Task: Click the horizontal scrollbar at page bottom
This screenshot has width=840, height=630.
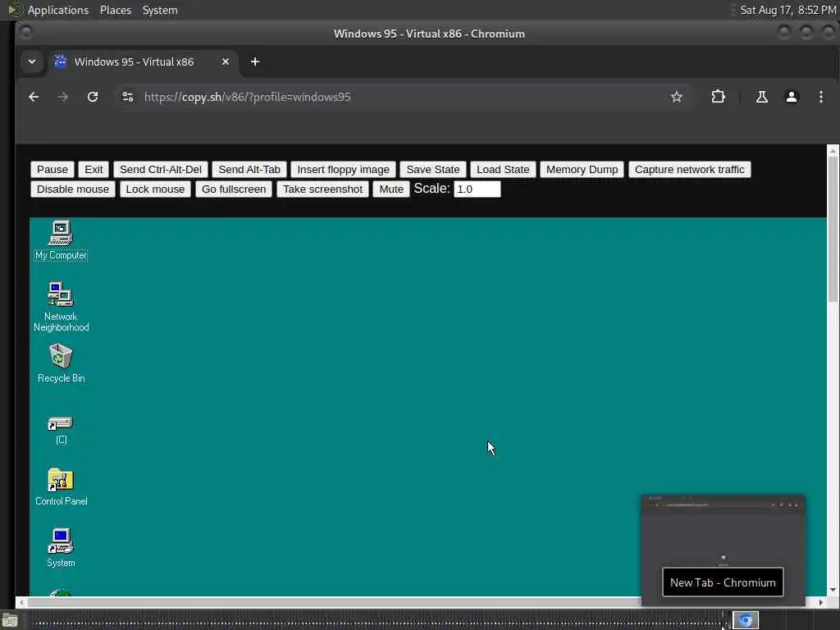Action: pyautogui.click(x=333, y=602)
